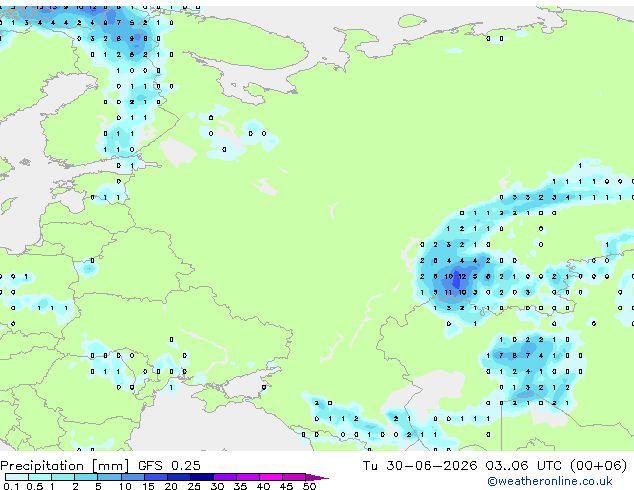
Task: Click the 35 legend scale label
Action: pos(240,486)
